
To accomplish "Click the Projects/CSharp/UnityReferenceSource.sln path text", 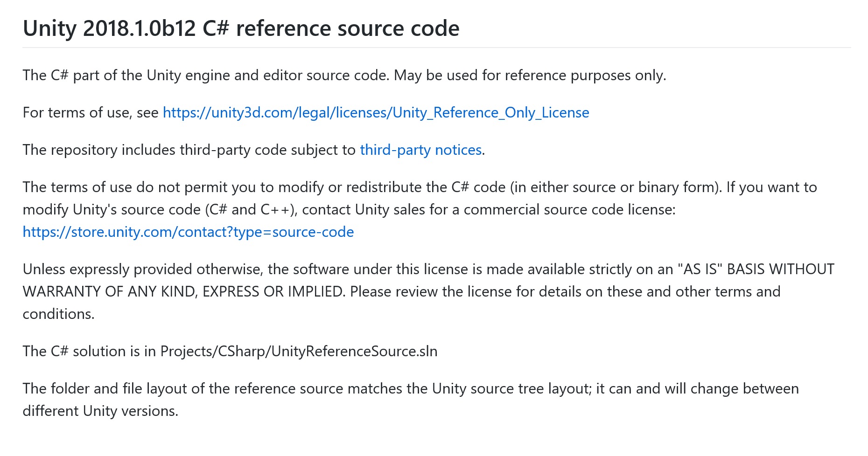I will (x=299, y=352).
